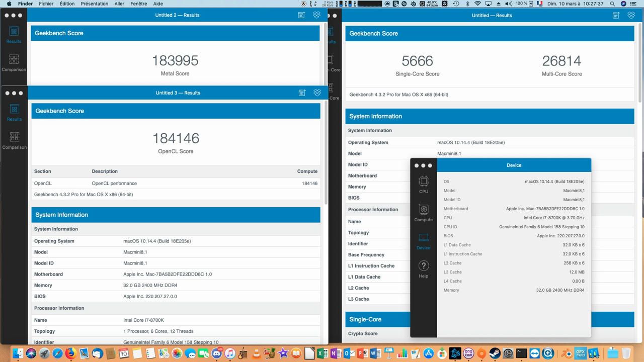Image resolution: width=644 pixels, height=362 pixels.
Task: Open TeamViewer from the Dock
Action: point(534,353)
